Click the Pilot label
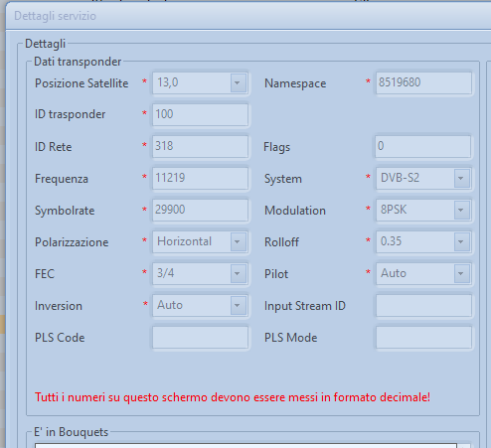 (276, 274)
